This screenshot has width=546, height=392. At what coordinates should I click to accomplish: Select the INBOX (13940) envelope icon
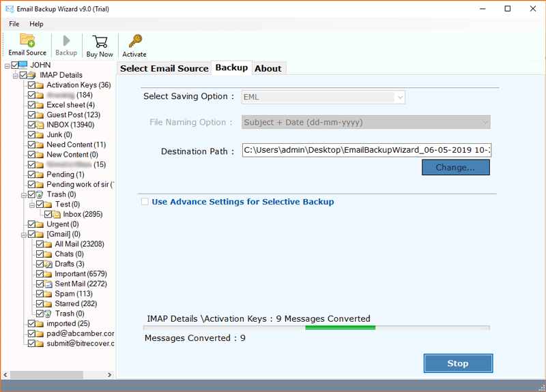(40, 125)
